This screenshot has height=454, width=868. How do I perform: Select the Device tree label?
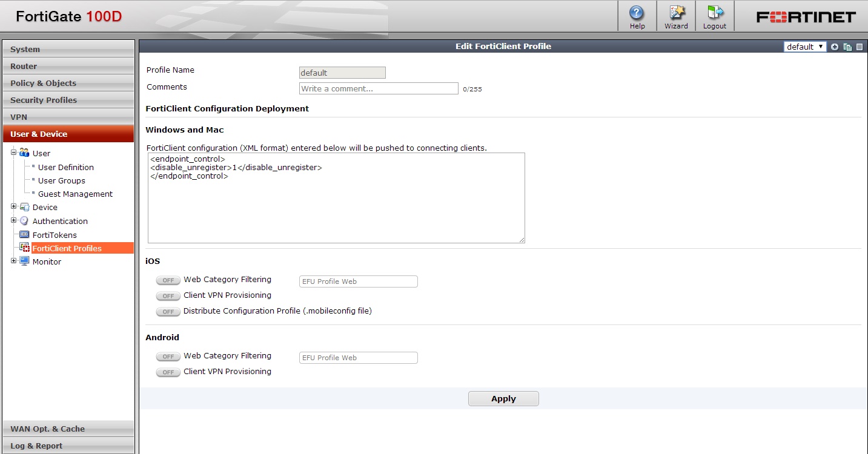point(45,207)
